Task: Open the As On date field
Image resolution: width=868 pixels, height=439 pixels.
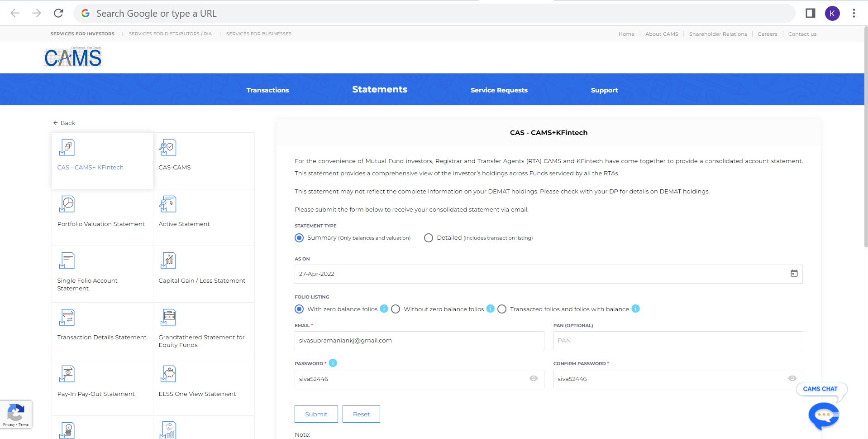Action: (x=548, y=274)
